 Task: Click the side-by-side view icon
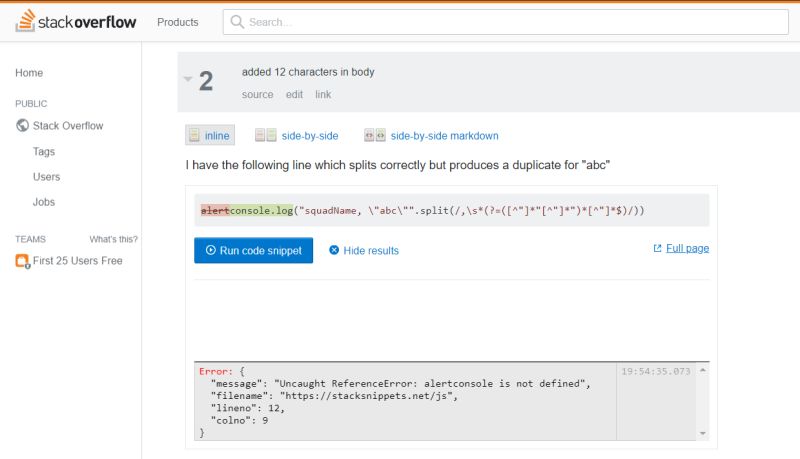click(x=265, y=135)
